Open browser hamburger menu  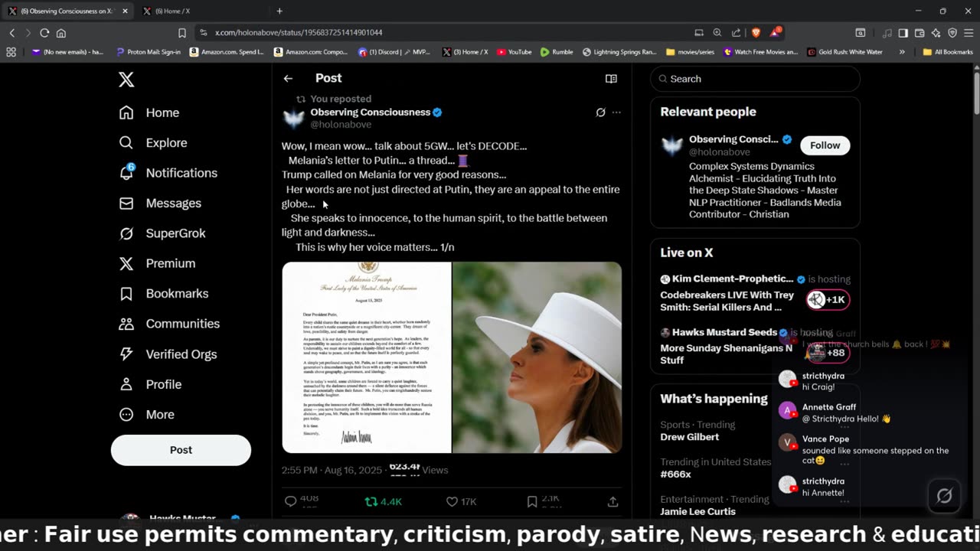coord(969,33)
